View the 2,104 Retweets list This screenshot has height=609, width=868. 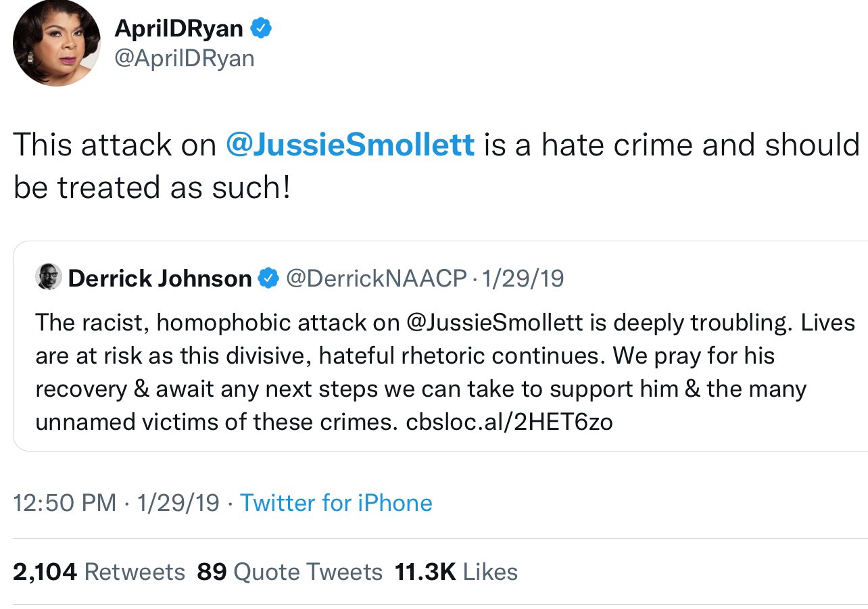click(99, 572)
